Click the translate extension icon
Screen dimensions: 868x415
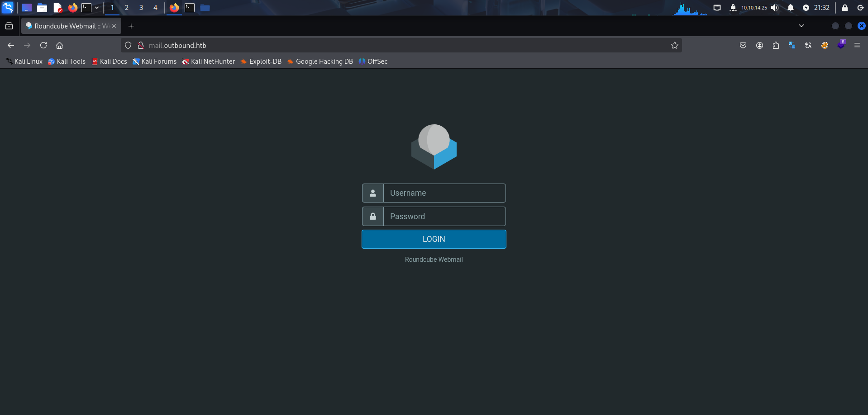(x=808, y=45)
